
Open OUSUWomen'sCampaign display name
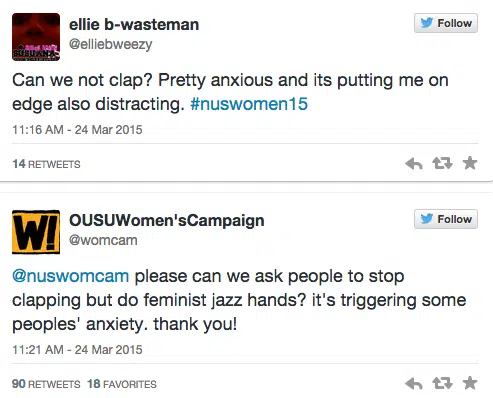coord(167,221)
